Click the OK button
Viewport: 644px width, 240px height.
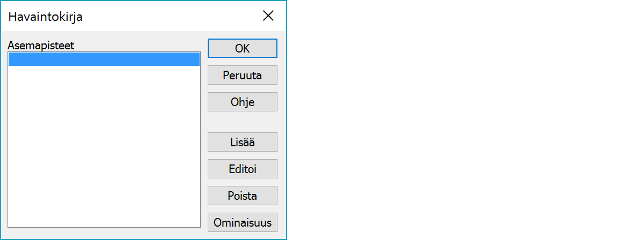click(242, 48)
